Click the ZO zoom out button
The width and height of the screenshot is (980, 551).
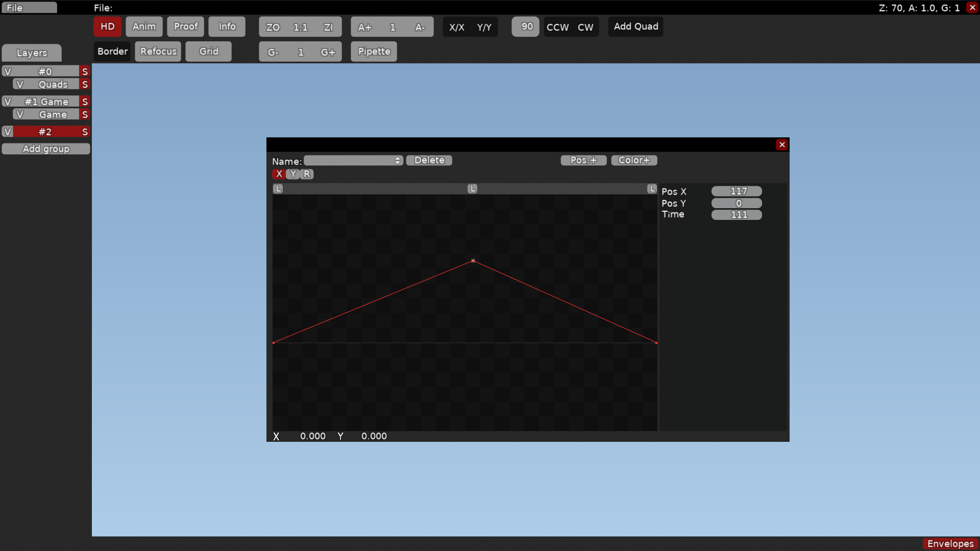(273, 27)
